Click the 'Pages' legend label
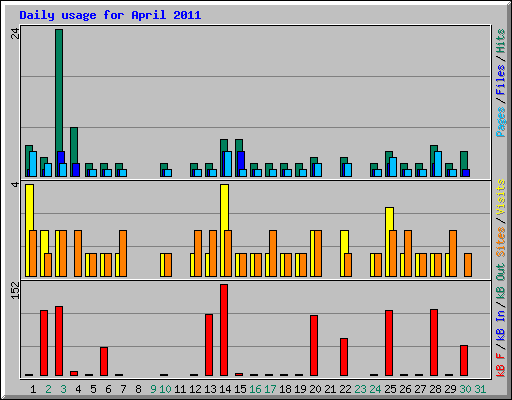Viewport: 512px width, 400px height. tap(501, 122)
